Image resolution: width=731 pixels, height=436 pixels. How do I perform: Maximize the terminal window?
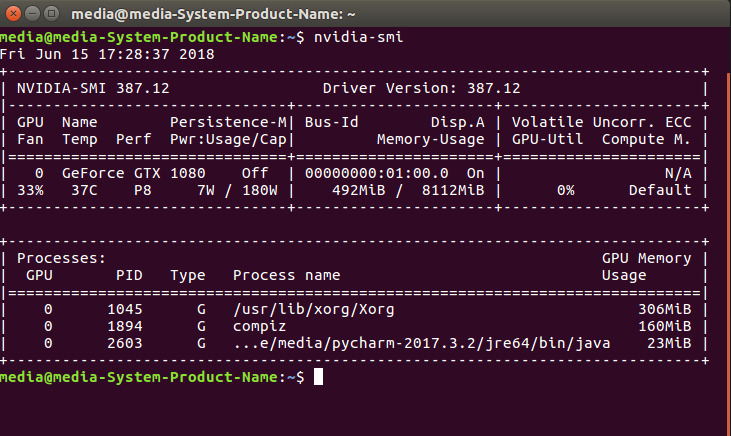pyautogui.click(x=51, y=14)
